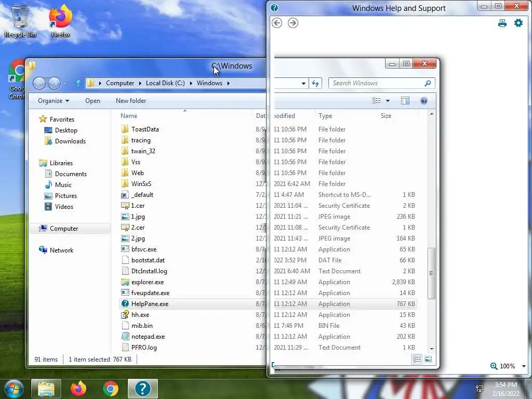The image size is (532, 399).
Task: Click the Search Windows input field
Action: [381, 83]
